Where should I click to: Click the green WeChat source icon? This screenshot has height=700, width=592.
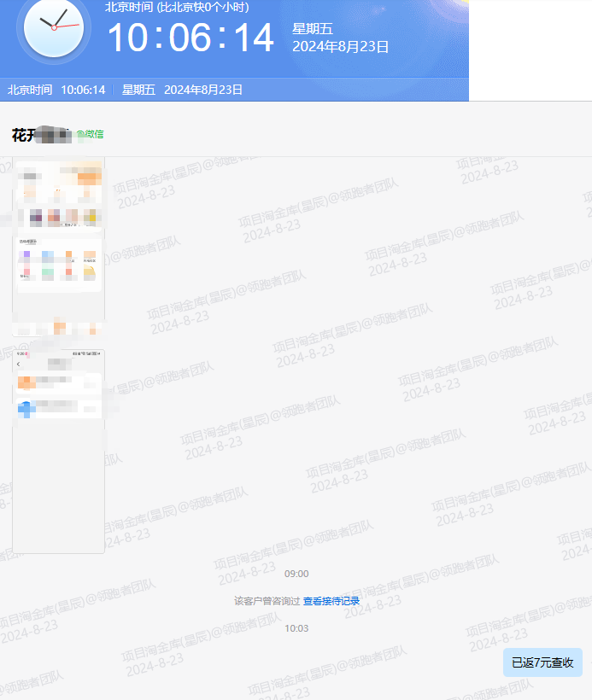[80, 134]
